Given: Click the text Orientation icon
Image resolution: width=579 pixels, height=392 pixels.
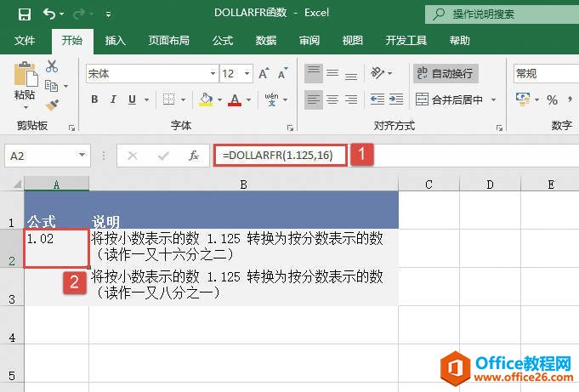Looking at the screenshot, I should (377, 73).
